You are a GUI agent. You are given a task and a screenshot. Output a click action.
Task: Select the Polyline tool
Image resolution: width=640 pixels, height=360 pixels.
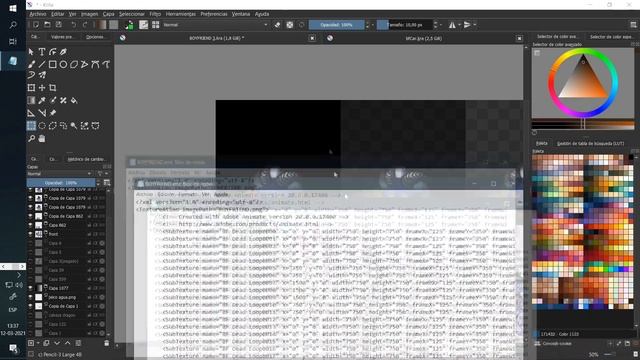point(84,64)
